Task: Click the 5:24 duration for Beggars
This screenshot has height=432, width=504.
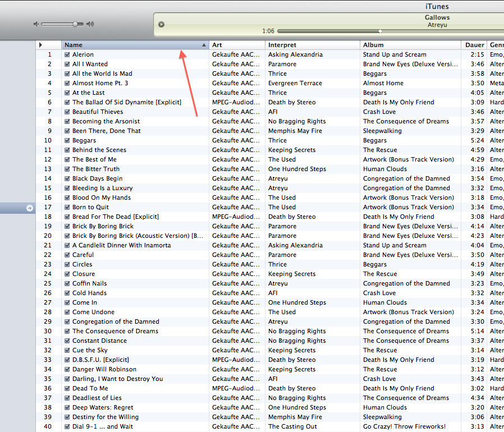Action: tap(477, 140)
